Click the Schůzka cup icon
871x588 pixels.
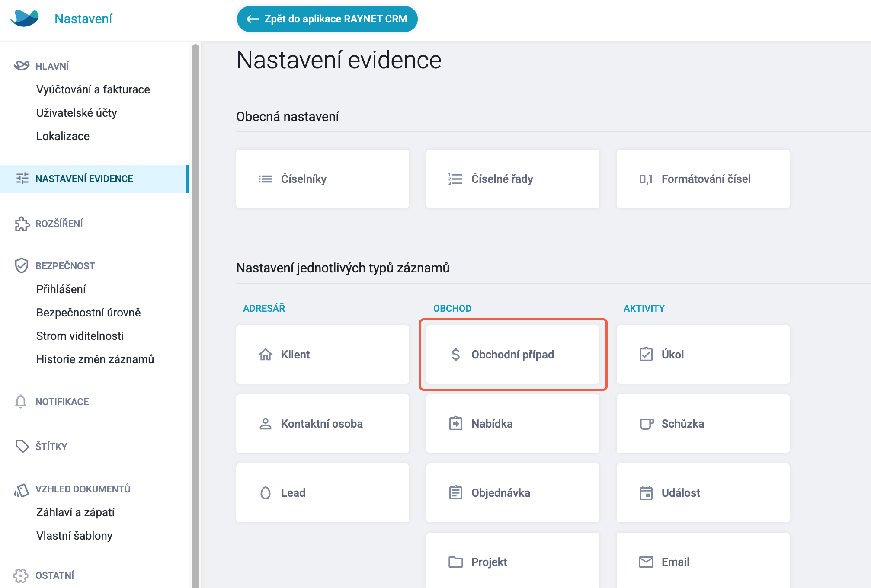[x=647, y=424]
